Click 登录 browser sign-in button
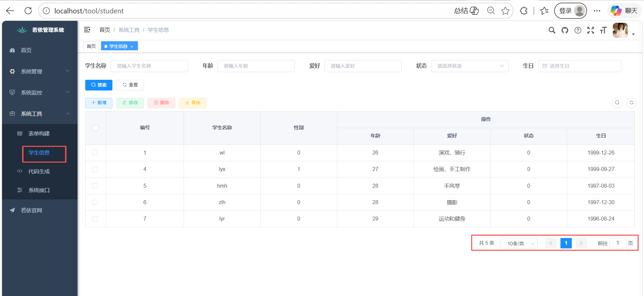Screen dimensions: 644x296 point(571,11)
